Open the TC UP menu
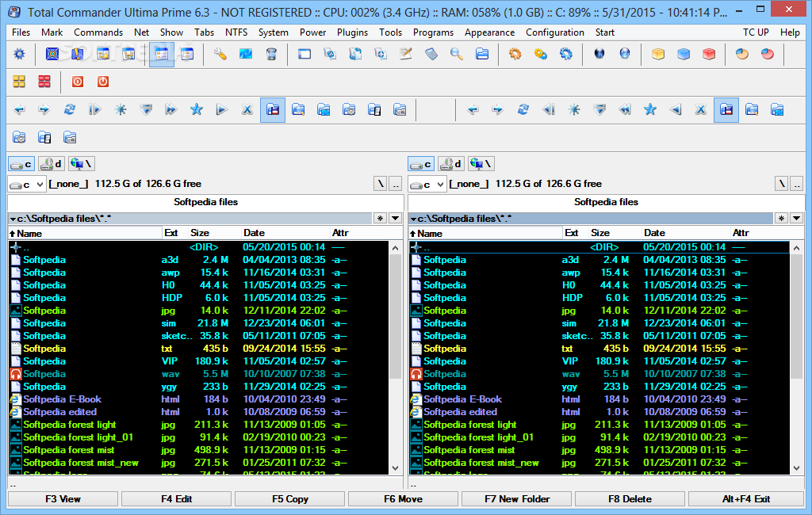The image size is (812, 515). click(x=756, y=32)
